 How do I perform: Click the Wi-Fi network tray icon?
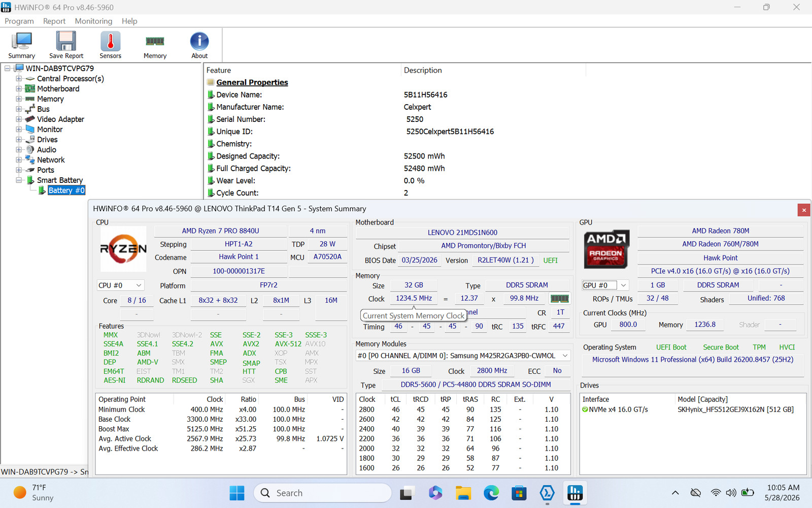(x=716, y=493)
